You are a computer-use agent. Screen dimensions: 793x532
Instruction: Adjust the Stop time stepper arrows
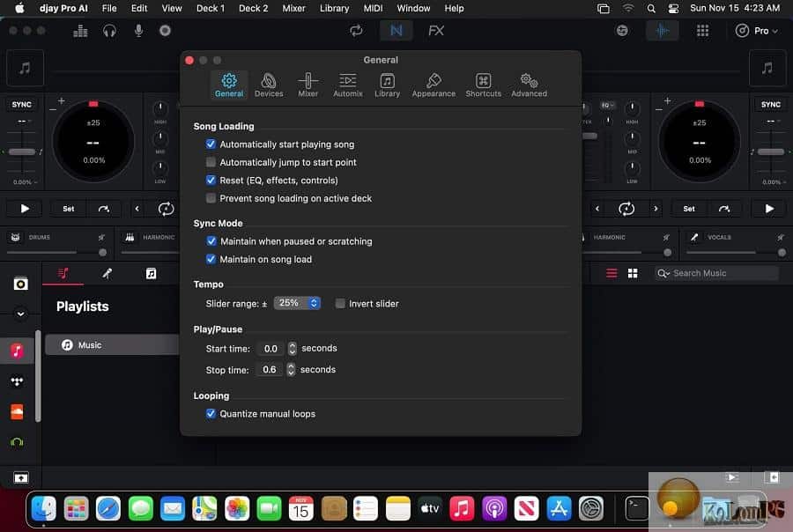(x=291, y=370)
